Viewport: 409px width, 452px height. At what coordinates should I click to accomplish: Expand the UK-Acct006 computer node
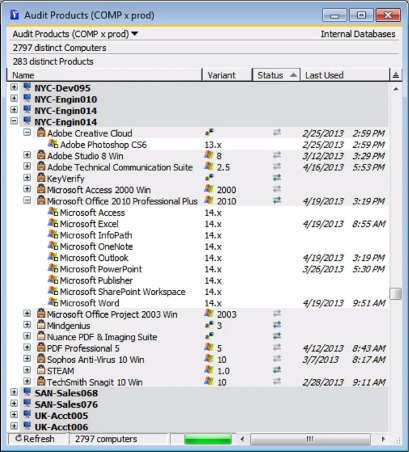point(14,426)
